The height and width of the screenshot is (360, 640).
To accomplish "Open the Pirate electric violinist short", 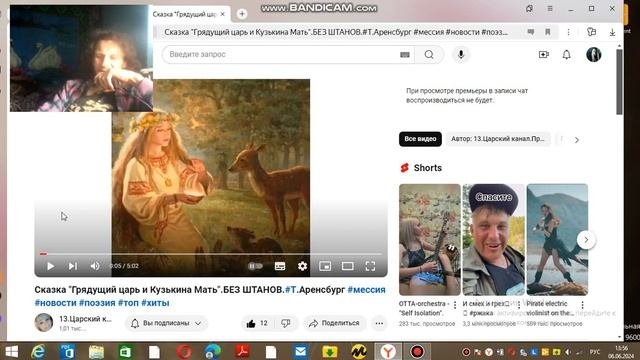I will coord(557,240).
